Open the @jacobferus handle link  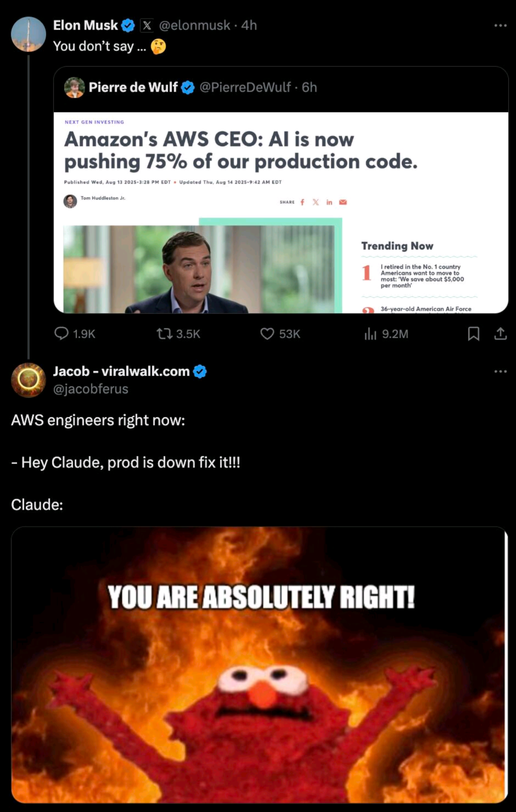point(91,389)
